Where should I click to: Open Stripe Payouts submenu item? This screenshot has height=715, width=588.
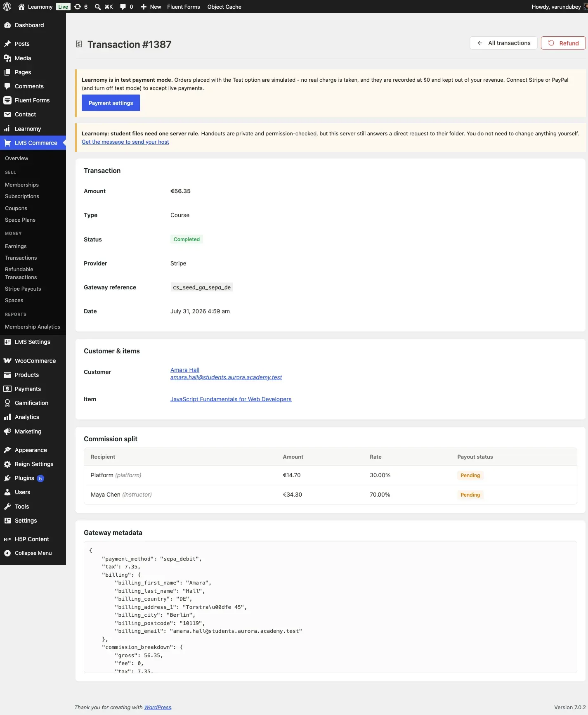23,289
